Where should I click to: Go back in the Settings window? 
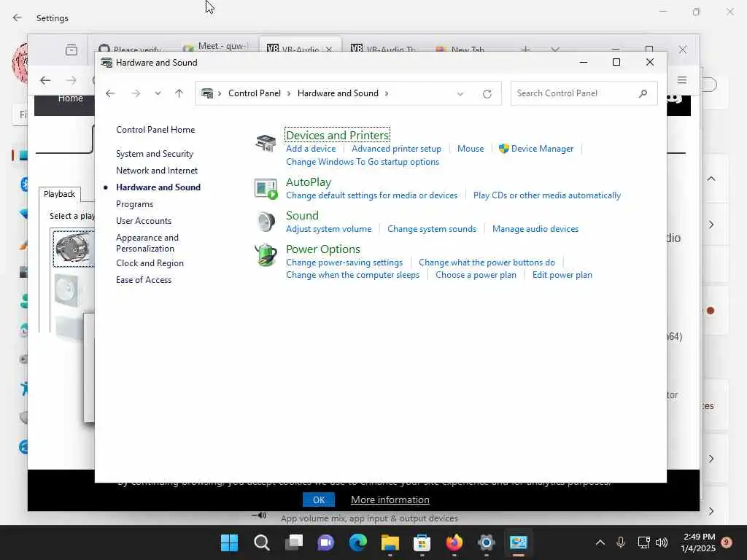(x=18, y=17)
